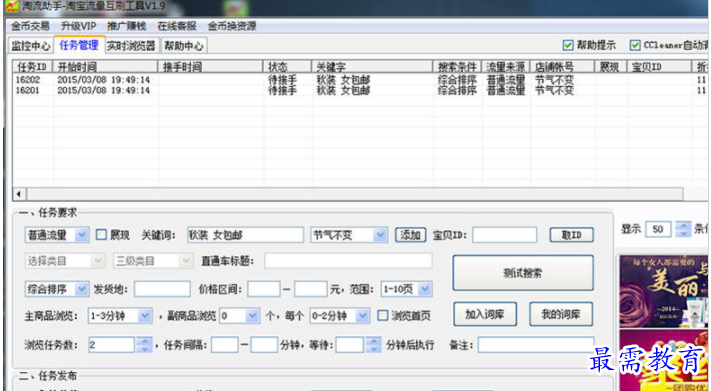Open the 在线客服 menu

(x=177, y=26)
